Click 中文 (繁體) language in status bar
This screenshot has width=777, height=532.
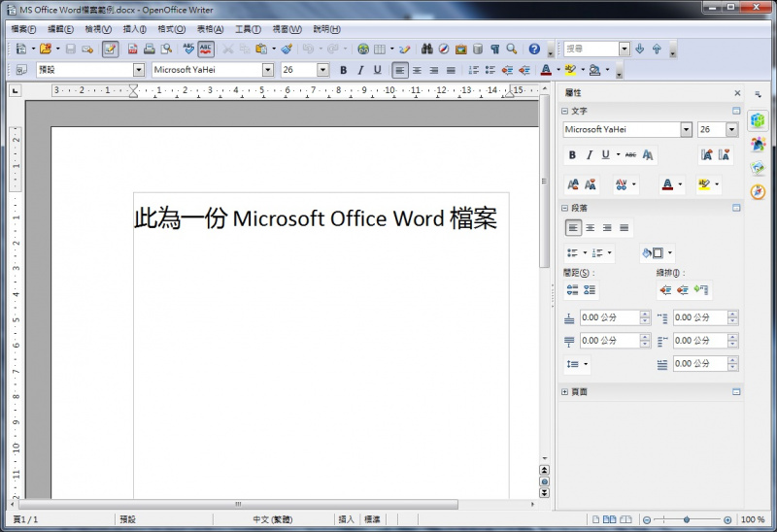click(x=272, y=520)
